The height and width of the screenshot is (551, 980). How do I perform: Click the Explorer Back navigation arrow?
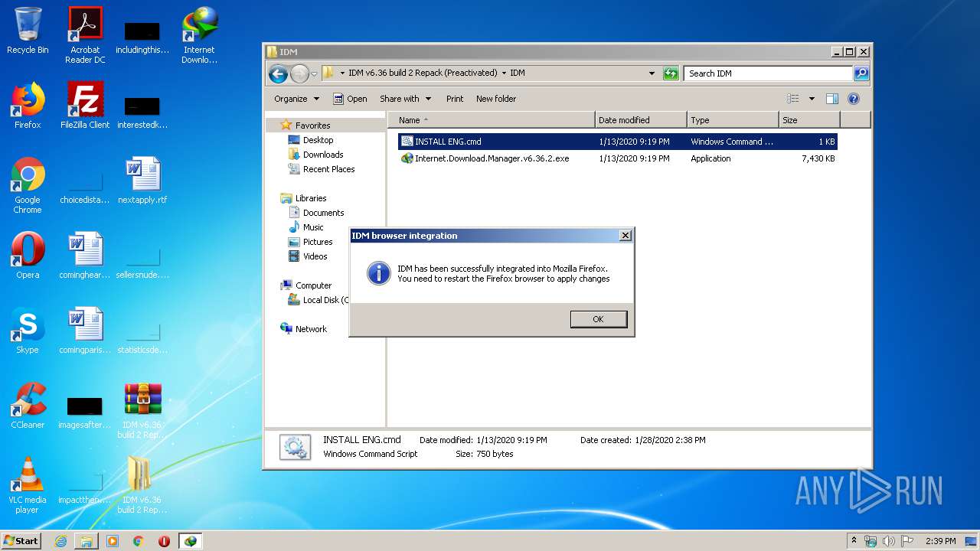tap(278, 73)
